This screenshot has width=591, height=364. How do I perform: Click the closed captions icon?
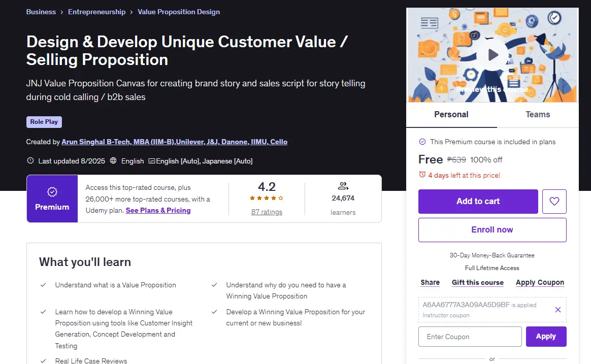coord(151,161)
